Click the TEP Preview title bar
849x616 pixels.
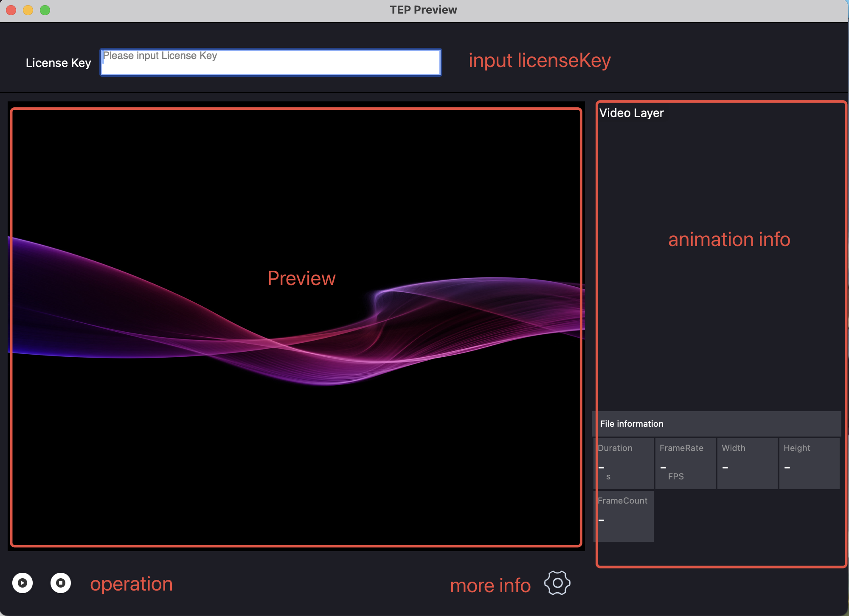(x=423, y=10)
